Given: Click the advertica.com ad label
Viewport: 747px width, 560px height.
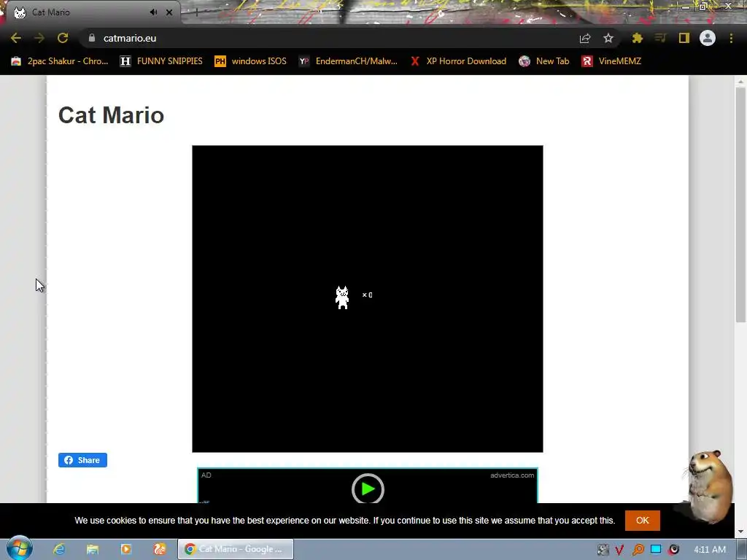Looking at the screenshot, I should click(512, 475).
